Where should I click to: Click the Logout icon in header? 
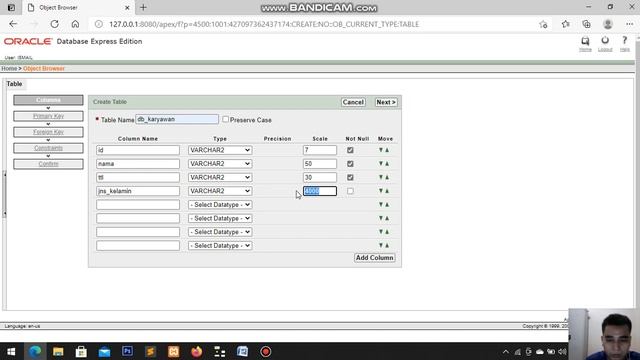pyautogui.click(x=605, y=40)
